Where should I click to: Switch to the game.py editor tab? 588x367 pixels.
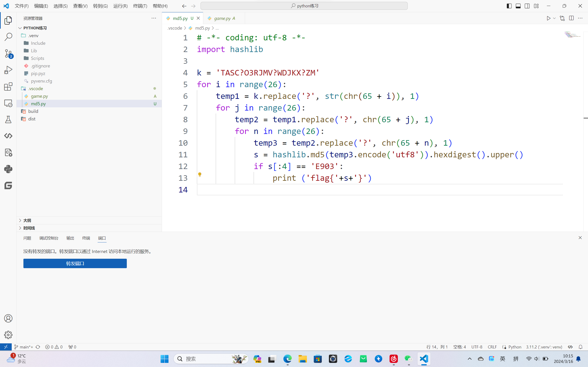pos(222,18)
